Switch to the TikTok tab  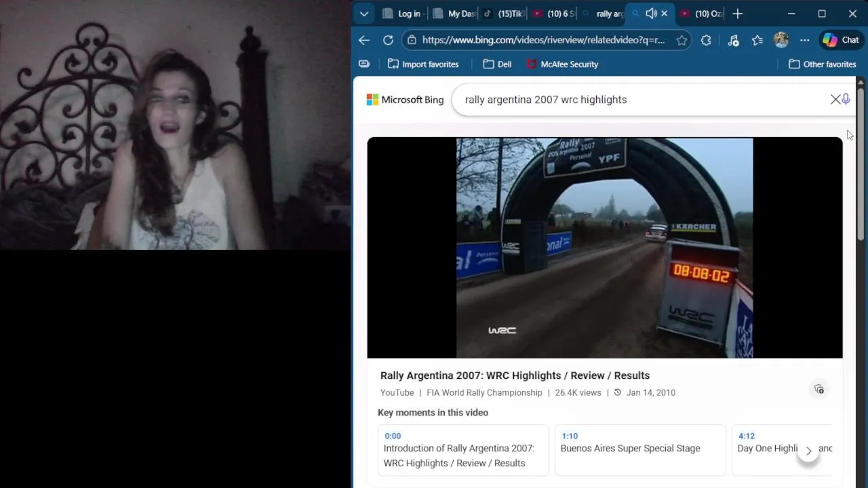click(x=503, y=14)
